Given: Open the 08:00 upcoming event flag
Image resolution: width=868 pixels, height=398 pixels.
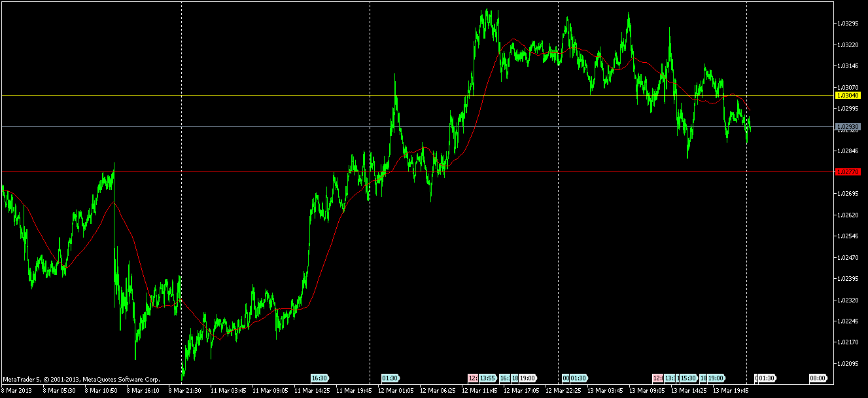Looking at the screenshot, I should point(818,378).
